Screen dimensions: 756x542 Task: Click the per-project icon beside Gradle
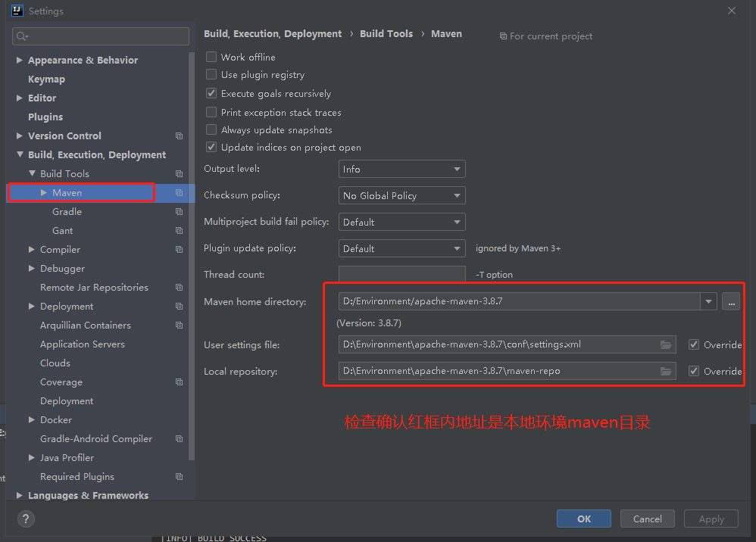[x=179, y=211]
